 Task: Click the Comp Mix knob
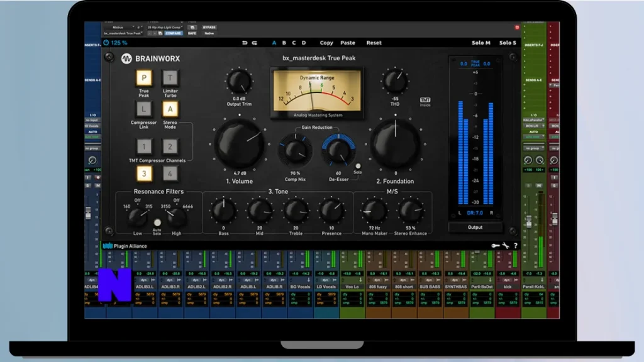pyautogui.click(x=295, y=151)
